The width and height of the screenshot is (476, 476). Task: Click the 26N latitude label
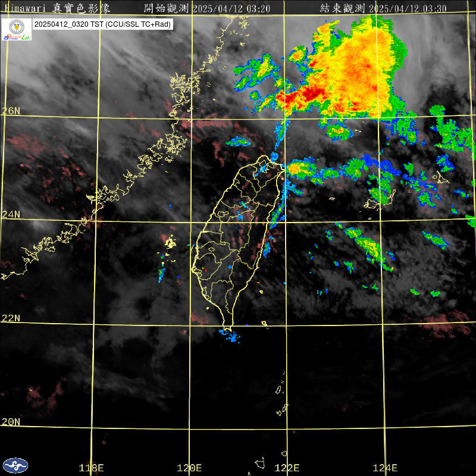pyautogui.click(x=11, y=111)
